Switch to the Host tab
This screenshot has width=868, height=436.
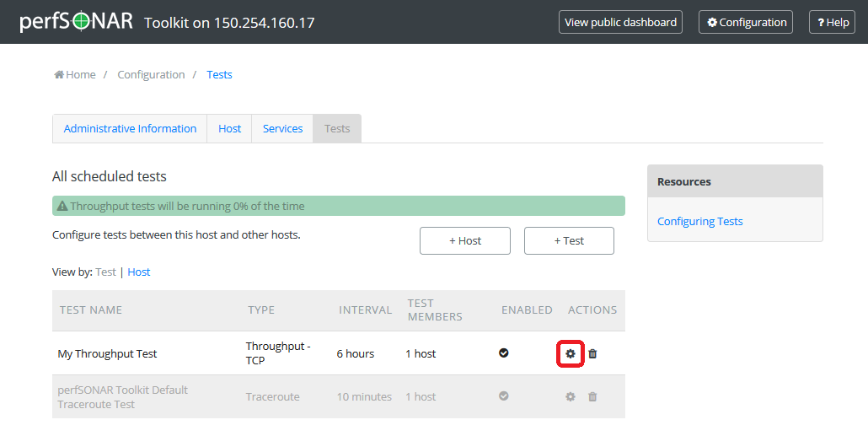[x=230, y=128]
